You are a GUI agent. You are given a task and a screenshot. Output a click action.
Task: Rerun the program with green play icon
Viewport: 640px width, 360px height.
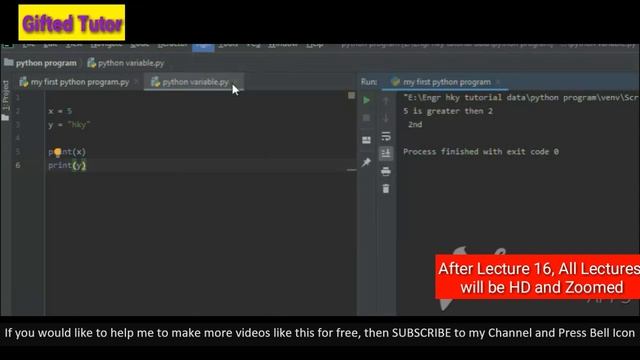pos(366,100)
